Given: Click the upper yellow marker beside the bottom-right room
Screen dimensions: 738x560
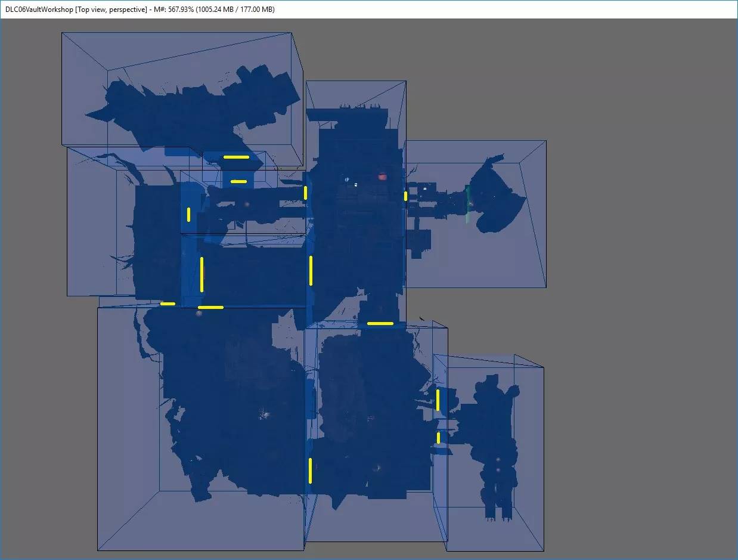Looking at the screenshot, I should (x=438, y=400).
